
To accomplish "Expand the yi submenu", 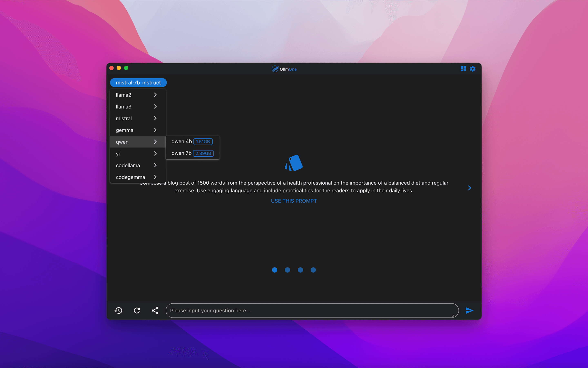I will [138, 154].
